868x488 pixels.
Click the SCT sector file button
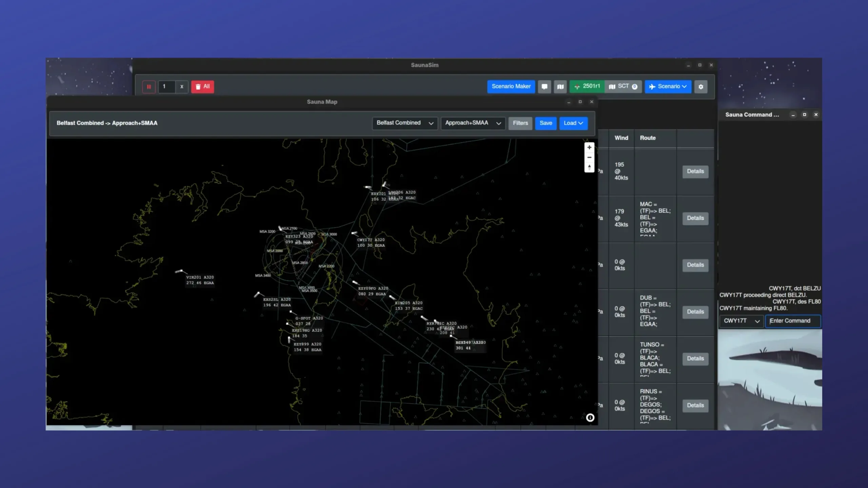(623, 86)
